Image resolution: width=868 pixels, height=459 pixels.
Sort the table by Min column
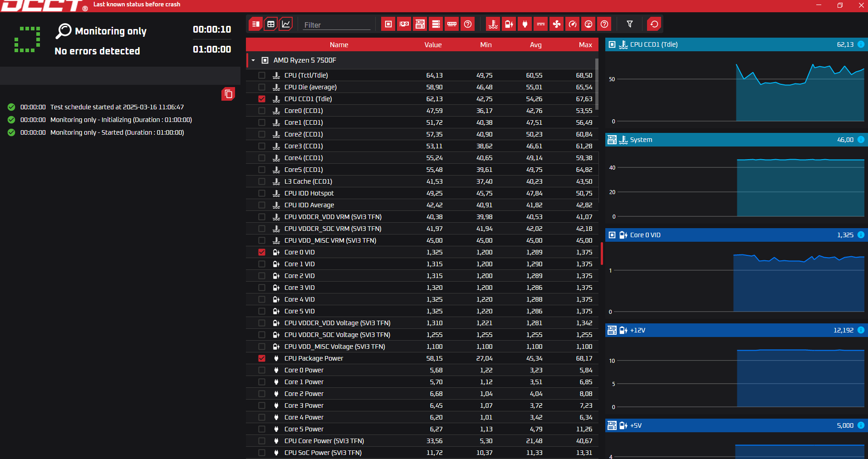tap(486, 45)
